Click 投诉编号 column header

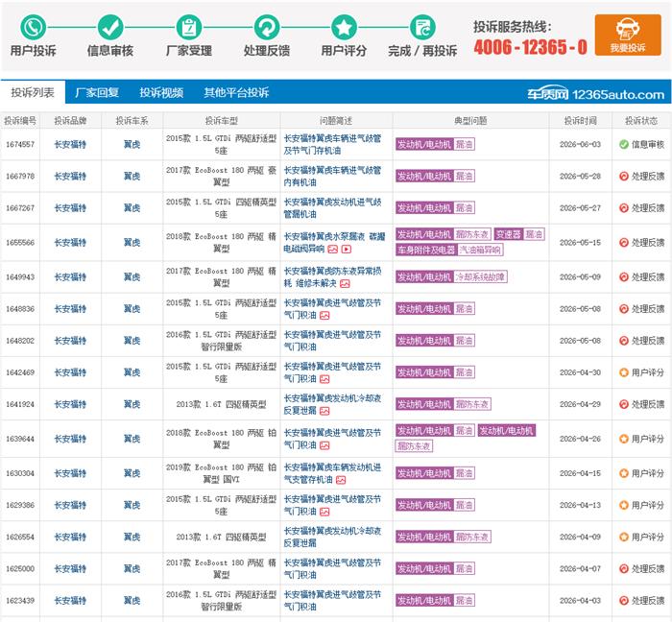20,121
